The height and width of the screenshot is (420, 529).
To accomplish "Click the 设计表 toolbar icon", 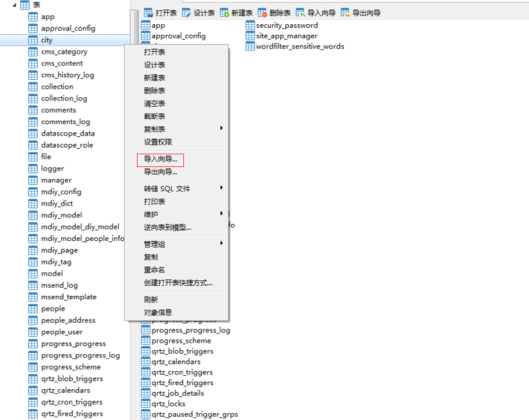I will click(187, 13).
